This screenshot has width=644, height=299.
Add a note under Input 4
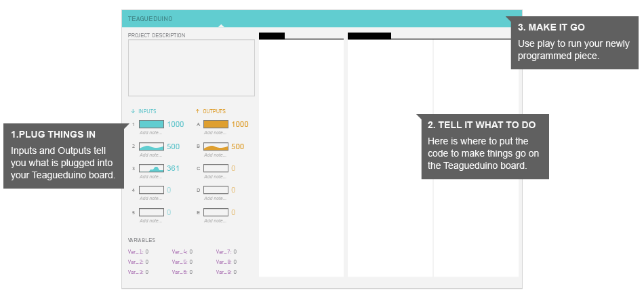pos(150,199)
